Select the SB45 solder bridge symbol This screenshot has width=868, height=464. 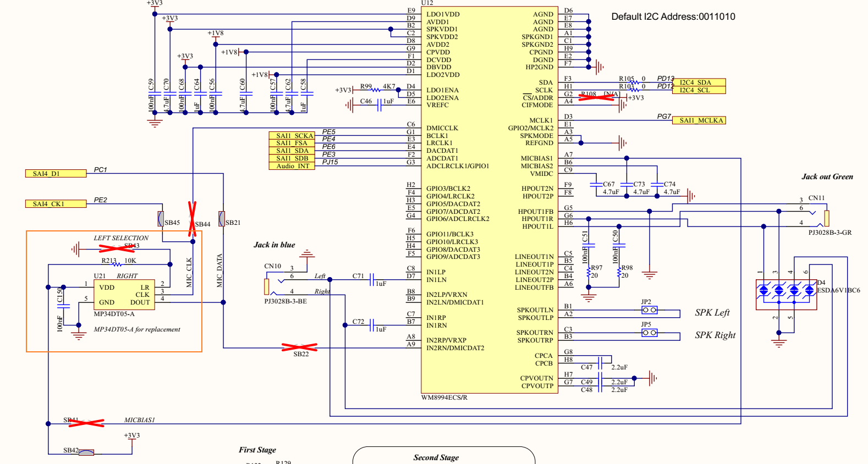coord(161,219)
